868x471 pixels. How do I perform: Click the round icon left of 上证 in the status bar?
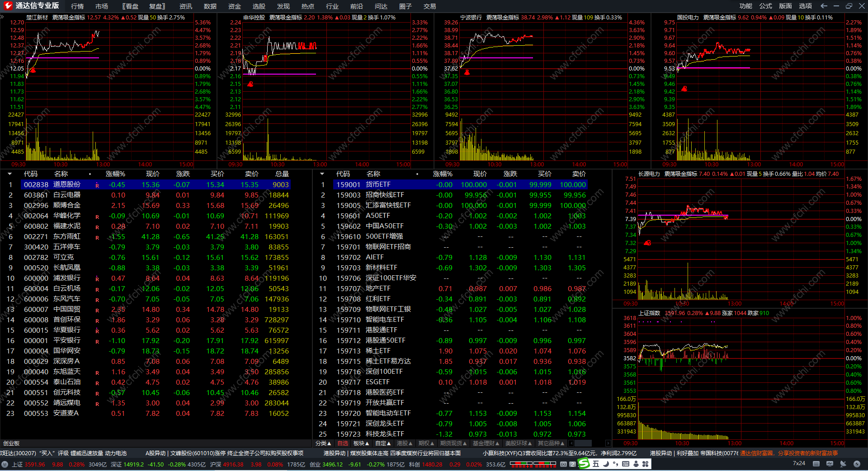pos(5,464)
